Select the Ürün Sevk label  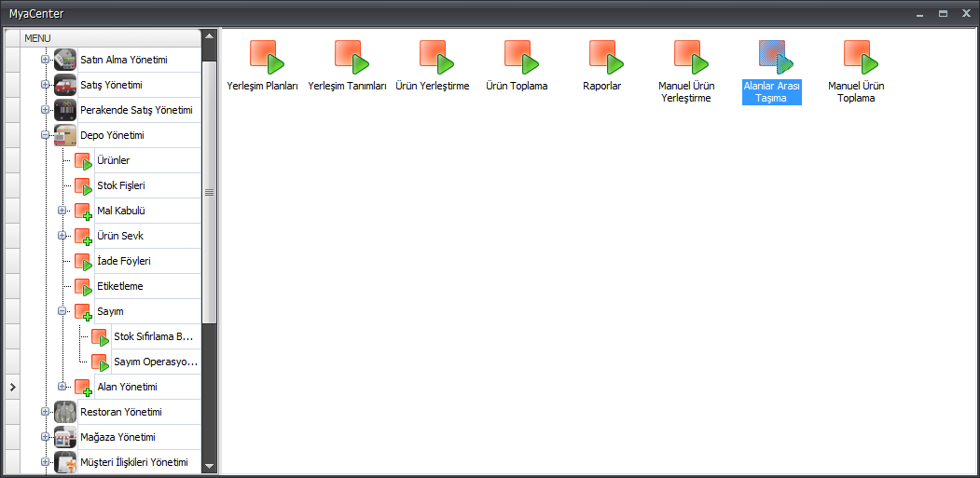coord(120,236)
